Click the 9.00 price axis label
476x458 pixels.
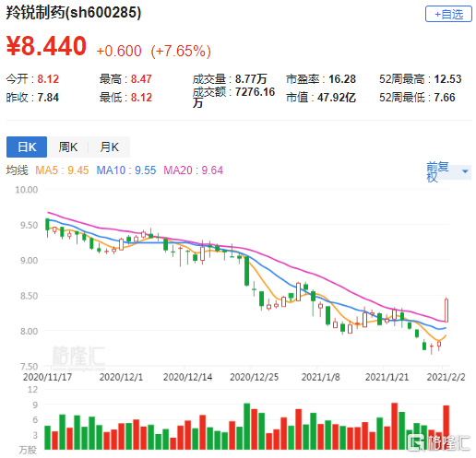tap(29, 261)
